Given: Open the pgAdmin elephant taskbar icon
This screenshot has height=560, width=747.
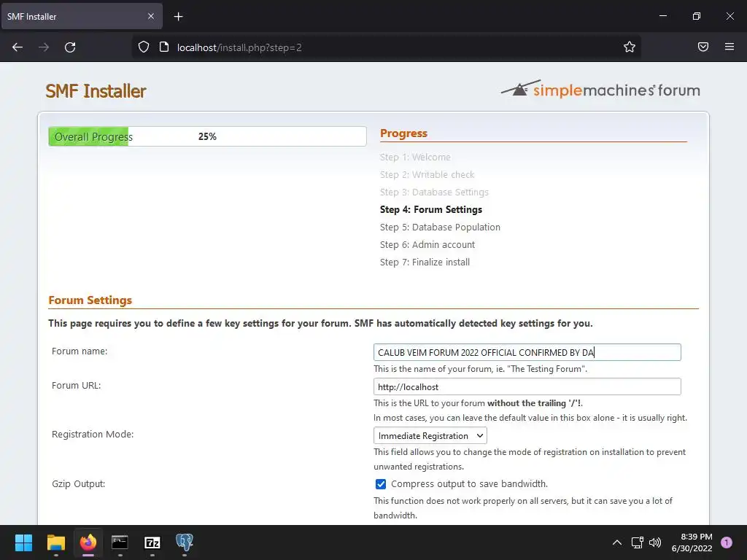Looking at the screenshot, I should (x=185, y=542).
